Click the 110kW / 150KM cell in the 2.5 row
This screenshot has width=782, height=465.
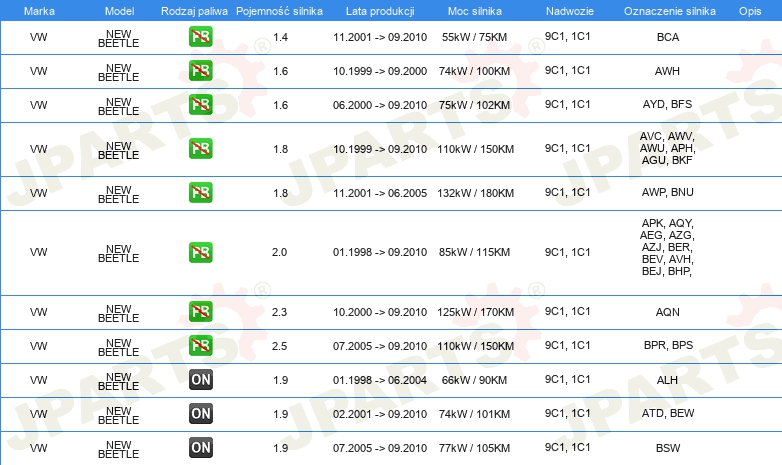click(x=475, y=346)
